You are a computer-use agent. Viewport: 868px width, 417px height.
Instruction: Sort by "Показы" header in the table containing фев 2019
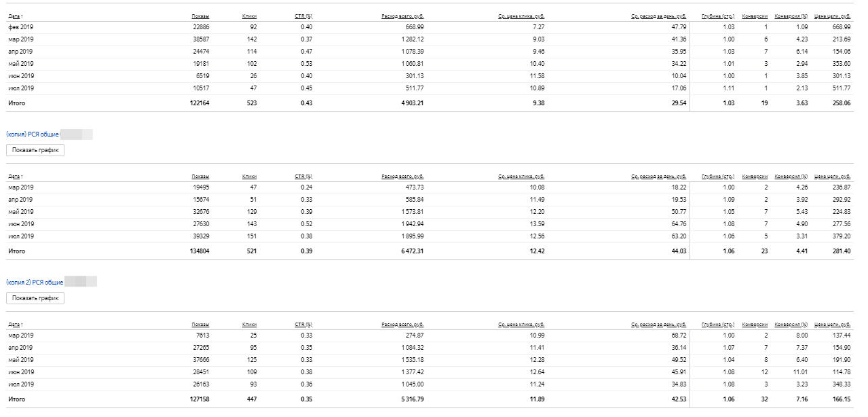click(200, 15)
